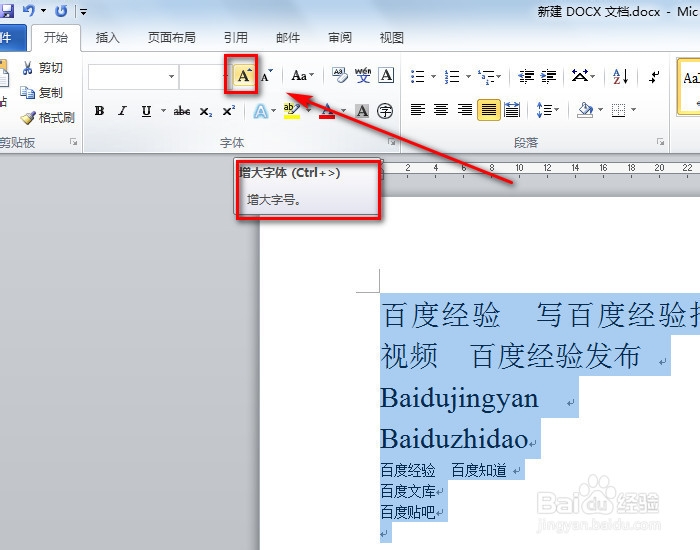Toggle subscript formatting

pos(205,111)
